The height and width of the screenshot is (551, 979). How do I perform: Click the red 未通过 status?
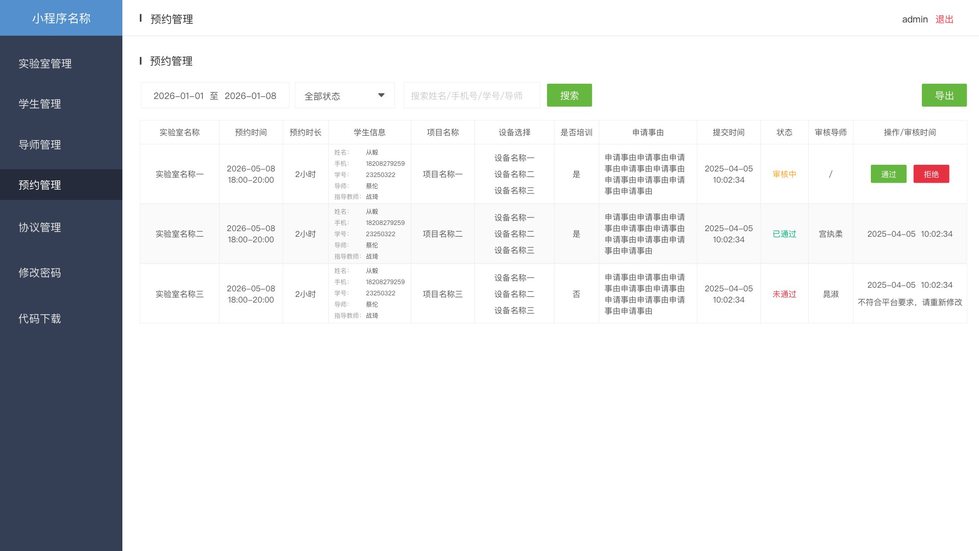(x=784, y=294)
